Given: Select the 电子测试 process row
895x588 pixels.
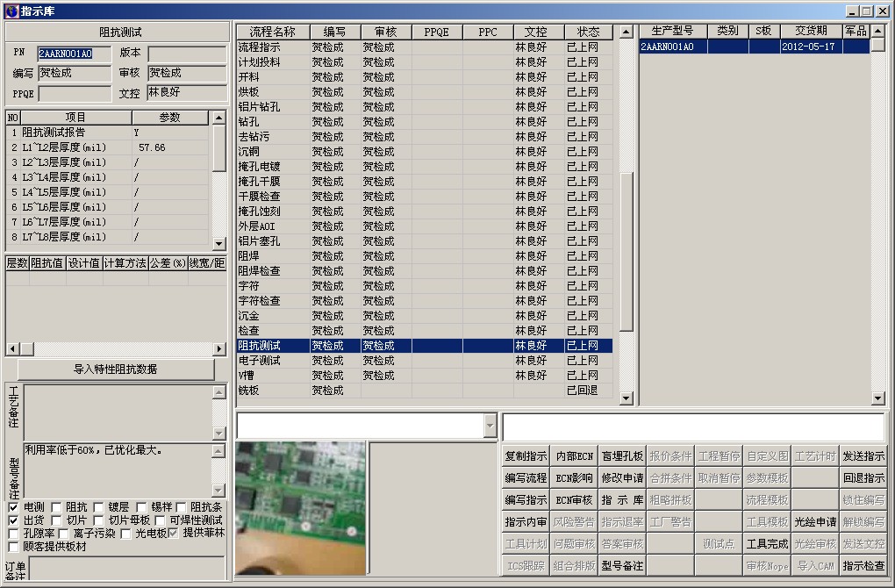Looking at the screenshot, I should 424,361.
